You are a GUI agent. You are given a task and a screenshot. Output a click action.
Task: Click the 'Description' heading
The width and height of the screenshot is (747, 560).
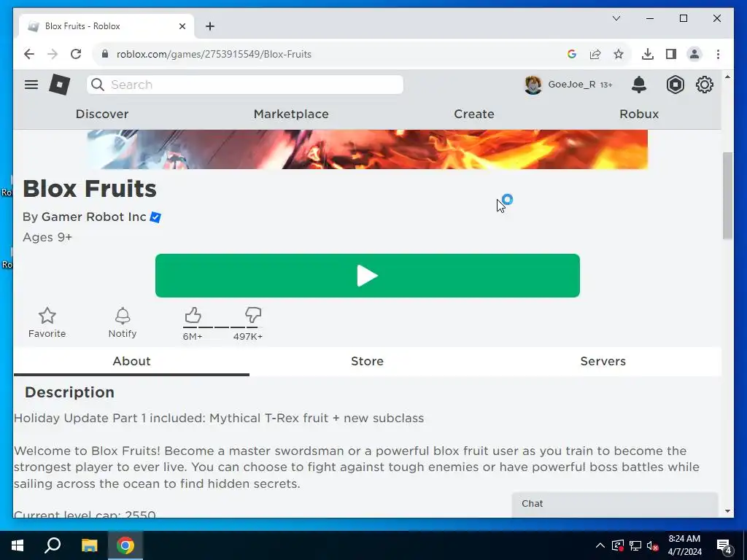click(69, 392)
